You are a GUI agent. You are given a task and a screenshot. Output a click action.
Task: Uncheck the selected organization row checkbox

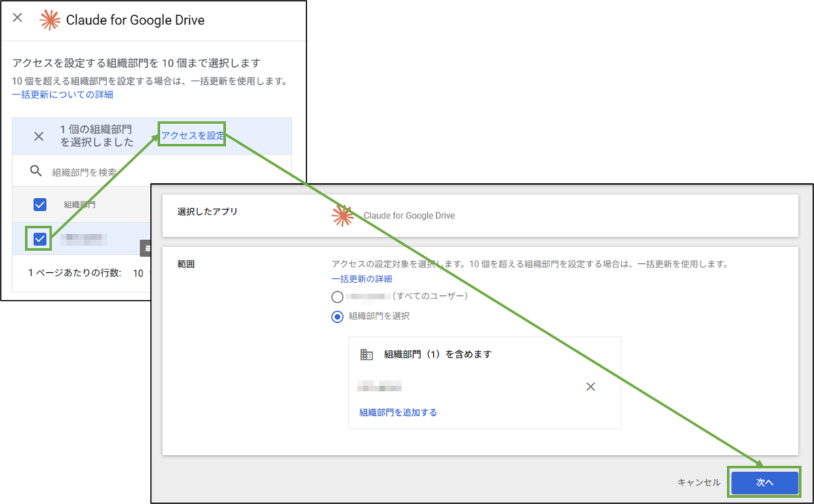[40, 239]
